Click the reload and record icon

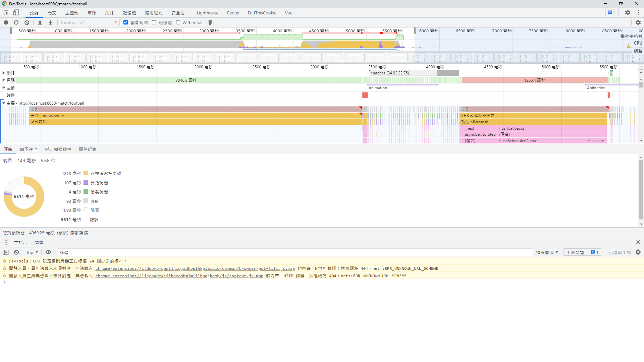coord(16,22)
